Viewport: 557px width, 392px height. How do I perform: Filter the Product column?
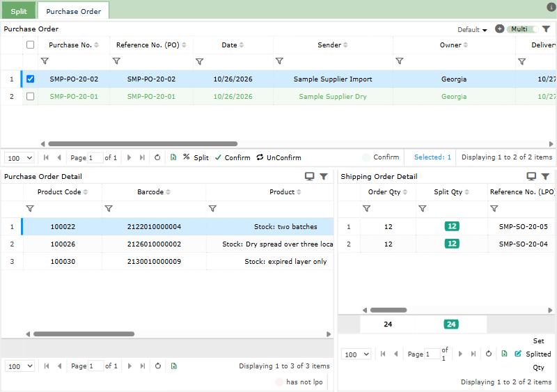(212, 209)
